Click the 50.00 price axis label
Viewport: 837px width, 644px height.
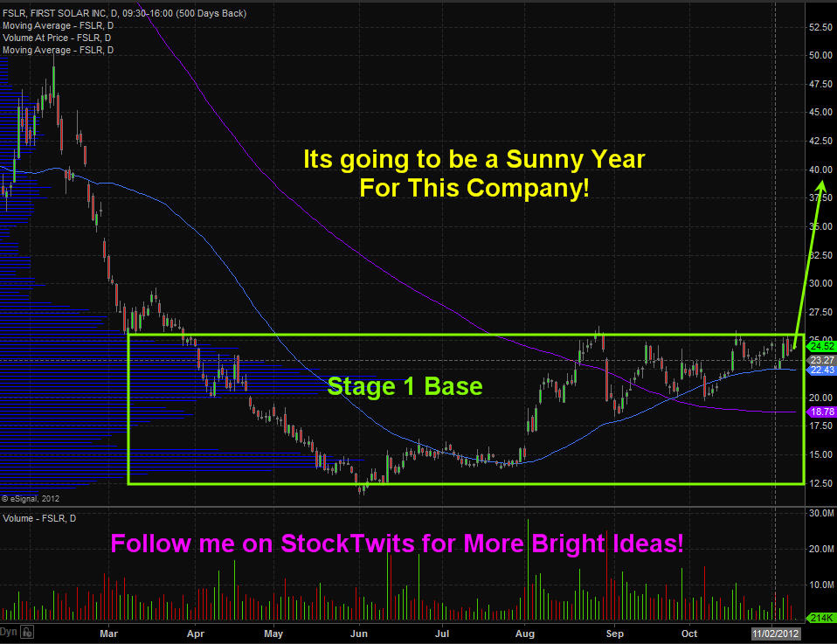[x=821, y=56]
